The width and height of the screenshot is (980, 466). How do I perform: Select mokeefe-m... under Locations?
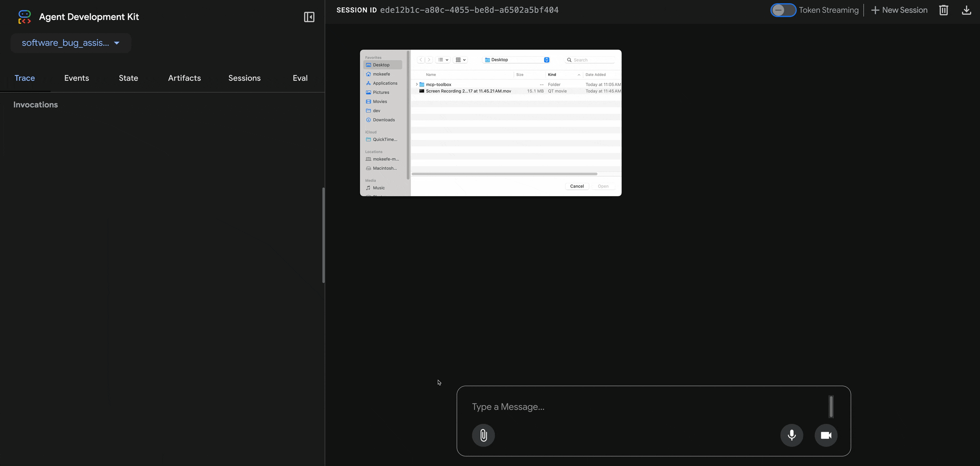[382, 159]
